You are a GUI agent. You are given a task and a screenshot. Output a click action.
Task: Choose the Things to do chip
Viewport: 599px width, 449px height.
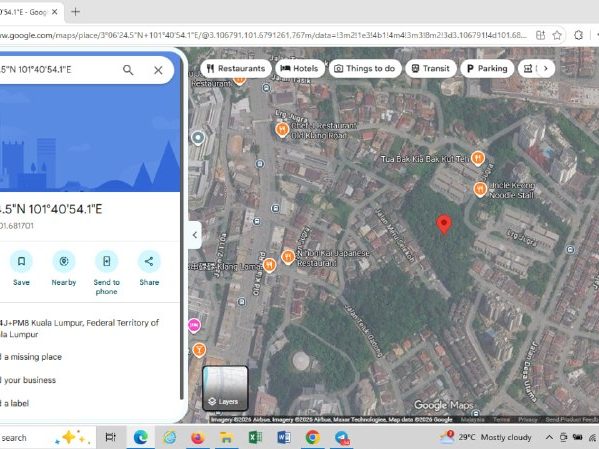pyautogui.click(x=365, y=68)
